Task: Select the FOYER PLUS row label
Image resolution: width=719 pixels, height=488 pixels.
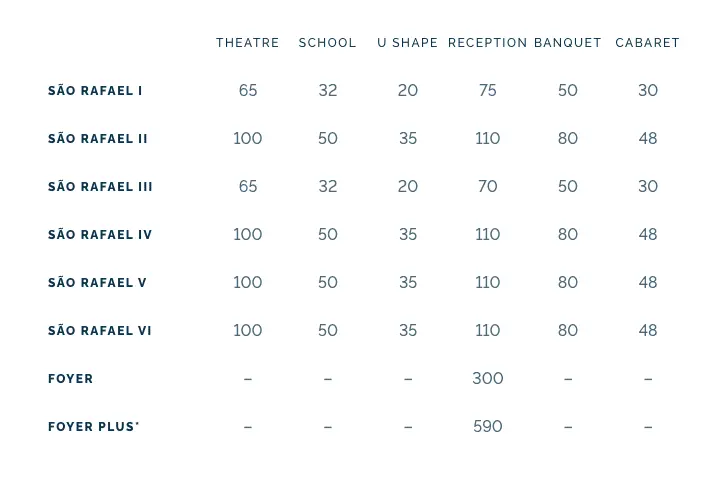Action: pyautogui.click(x=93, y=427)
